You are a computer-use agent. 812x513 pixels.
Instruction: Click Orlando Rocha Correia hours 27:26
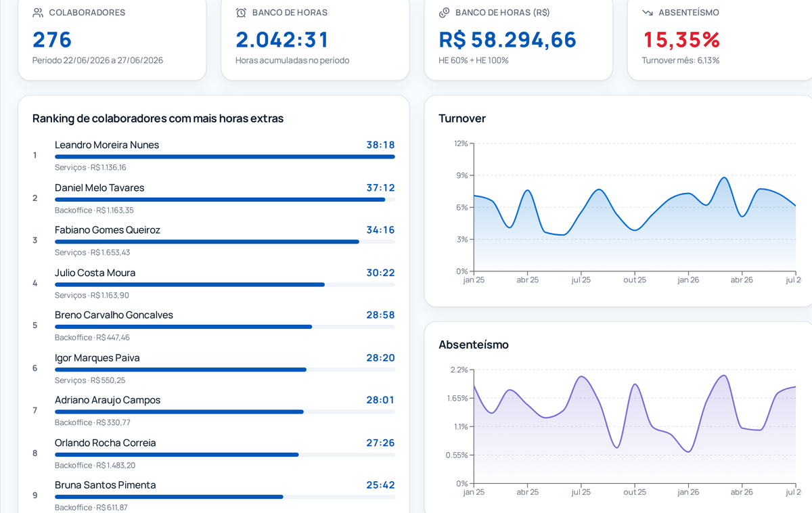[380, 443]
